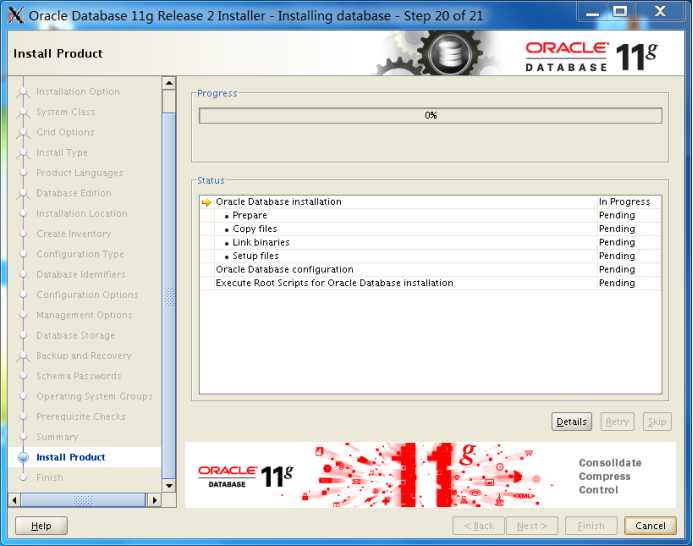Select the System Class step

pyautogui.click(x=65, y=112)
